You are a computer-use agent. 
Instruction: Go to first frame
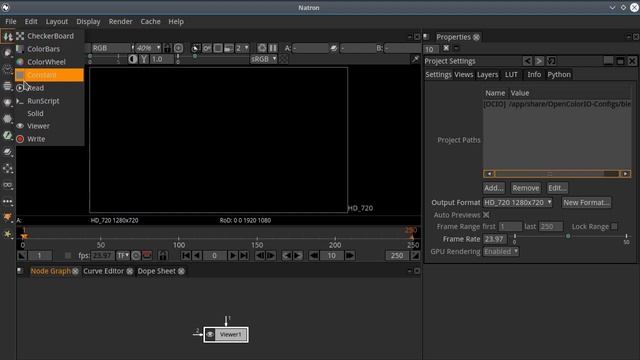[186, 256]
